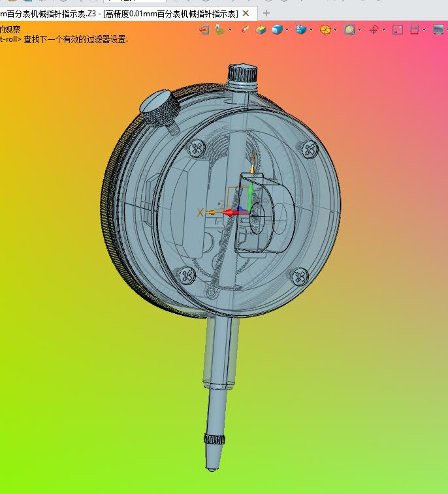The width and height of the screenshot is (448, 494).
Task: Open dropdown next to blue shaded cube
Action: pyautogui.click(x=287, y=30)
